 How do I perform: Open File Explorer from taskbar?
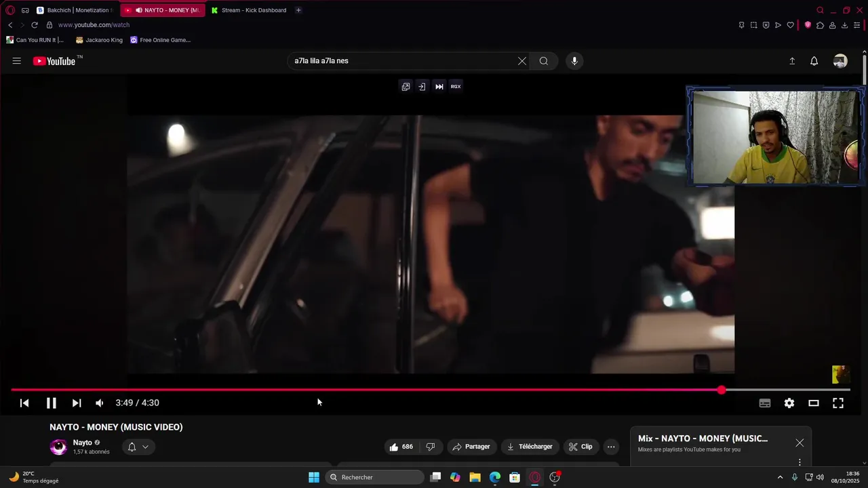[x=475, y=477]
